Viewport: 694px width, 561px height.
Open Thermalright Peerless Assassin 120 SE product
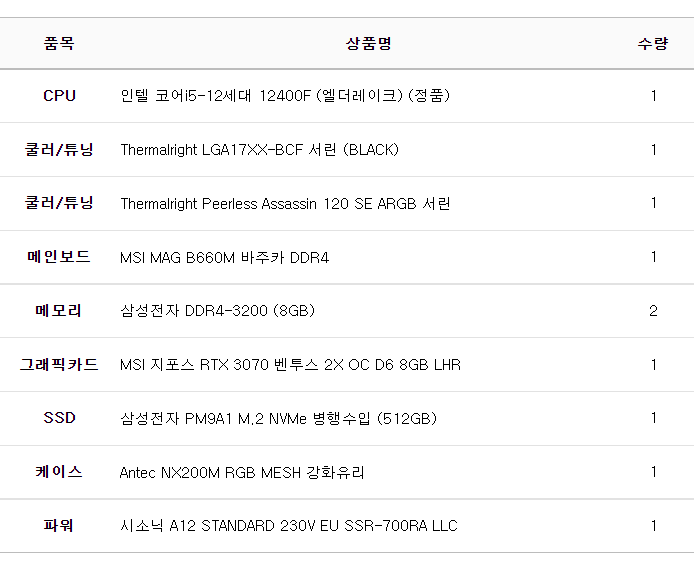(285, 204)
